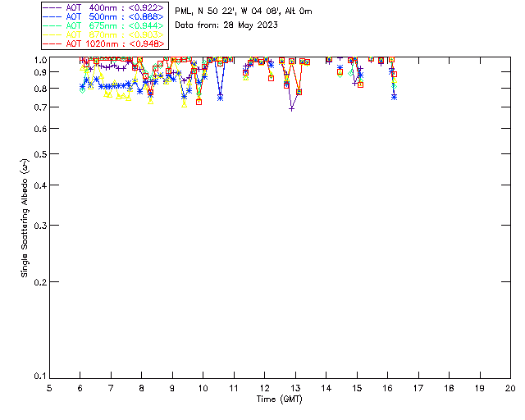Click the hour 13 x-axis label
This screenshot has width=525, height=420.
[x=295, y=388]
